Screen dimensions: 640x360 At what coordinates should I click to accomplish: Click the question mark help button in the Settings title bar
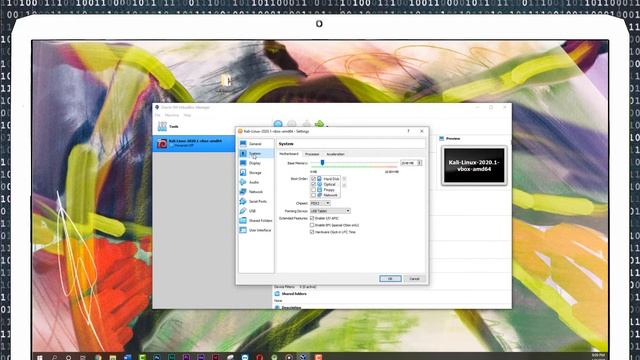408,131
